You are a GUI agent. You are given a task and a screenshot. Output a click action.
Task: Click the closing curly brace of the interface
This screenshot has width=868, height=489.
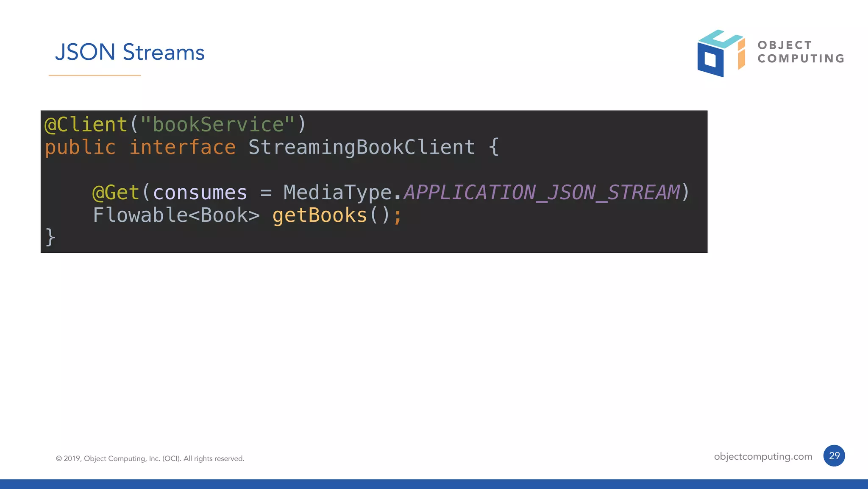pyautogui.click(x=50, y=237)
